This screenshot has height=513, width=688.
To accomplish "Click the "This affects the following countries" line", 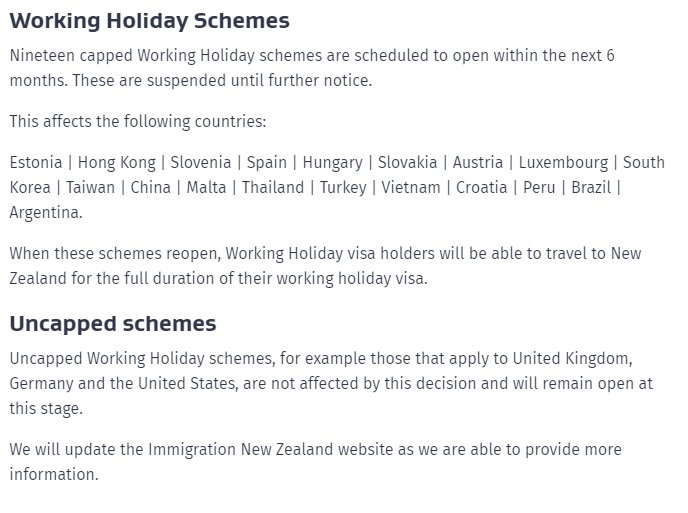I will click(138, 121).
